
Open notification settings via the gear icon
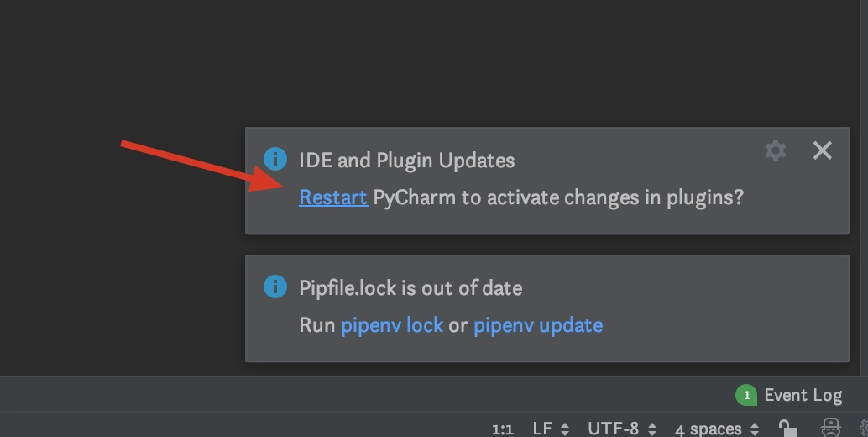pyautogui.click(x=776, y=150)
